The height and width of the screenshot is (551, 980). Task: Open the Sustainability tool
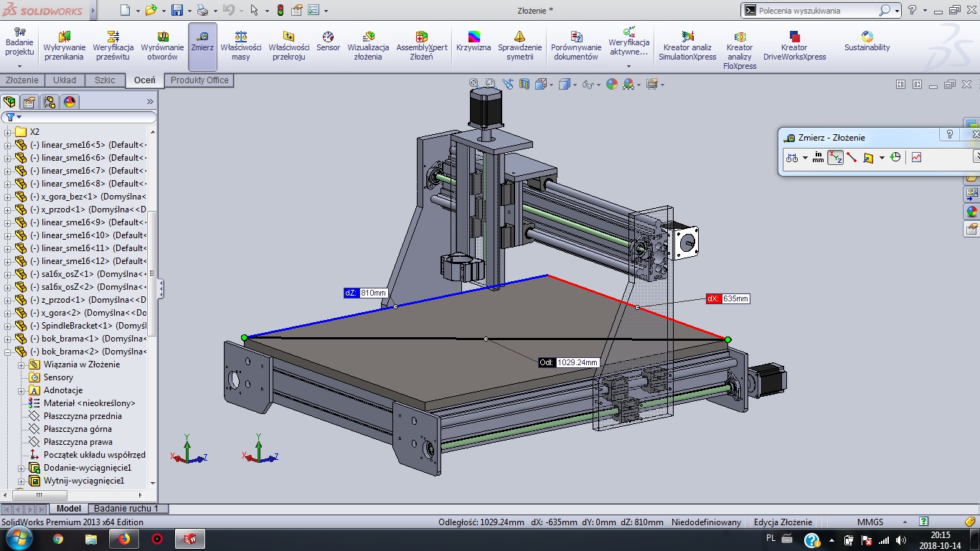pos(867,42)
